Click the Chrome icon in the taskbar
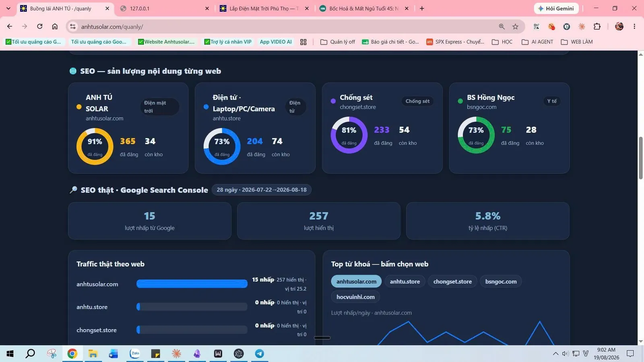644x362 pixels. [72, 354]
